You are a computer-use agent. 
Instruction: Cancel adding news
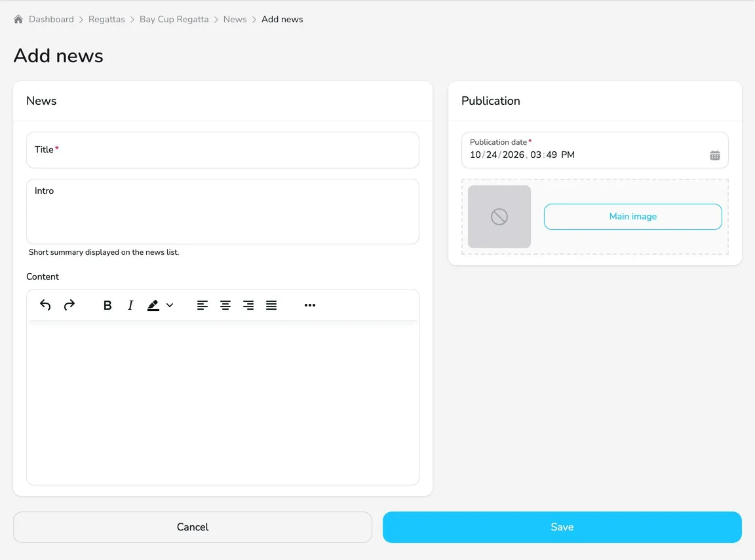(193, 527)
